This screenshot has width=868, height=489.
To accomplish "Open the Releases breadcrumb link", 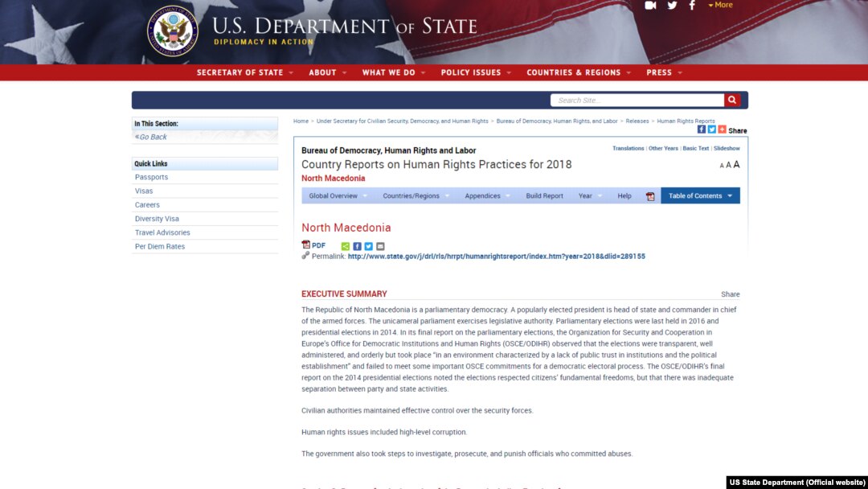I will [x=637, y=121].
